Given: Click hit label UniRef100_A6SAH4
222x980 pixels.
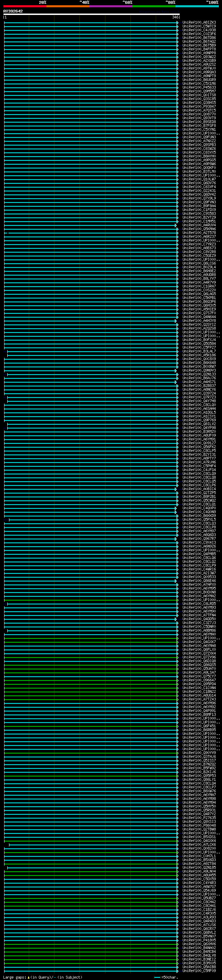Looking at the screenshot, I should pos(199,408).
